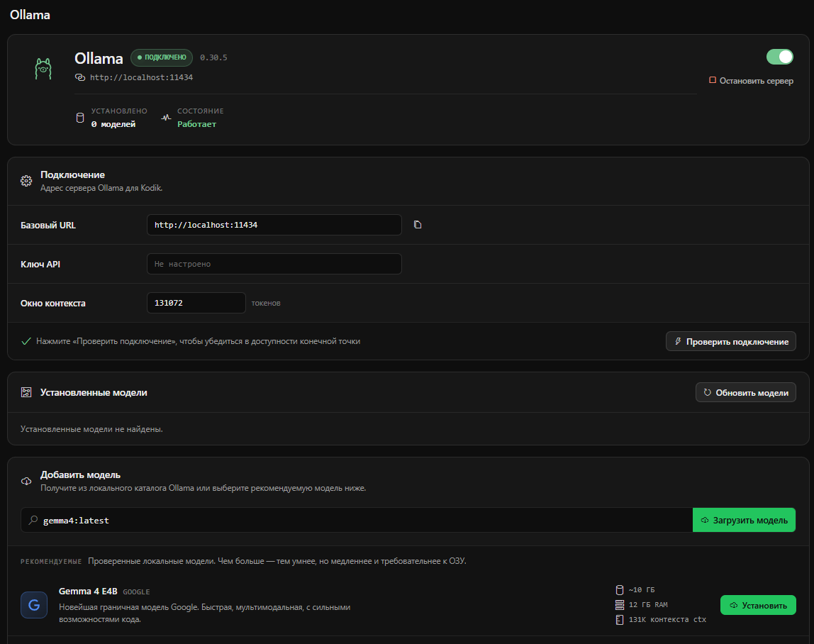Click the cloud download icon beside Добавить модель
814x644 pixels.
pos(26,481)
